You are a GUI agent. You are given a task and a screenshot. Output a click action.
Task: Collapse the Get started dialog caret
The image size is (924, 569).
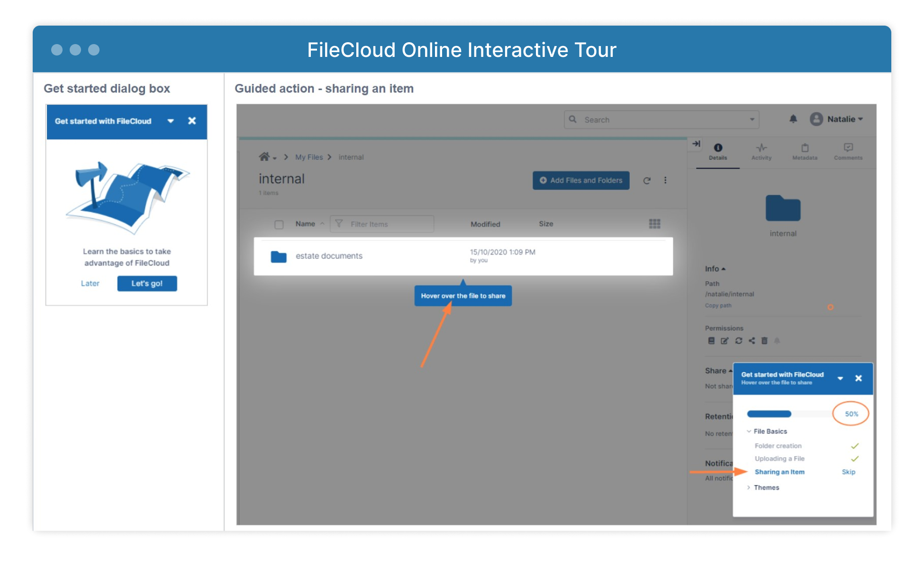tap(171, 121)
